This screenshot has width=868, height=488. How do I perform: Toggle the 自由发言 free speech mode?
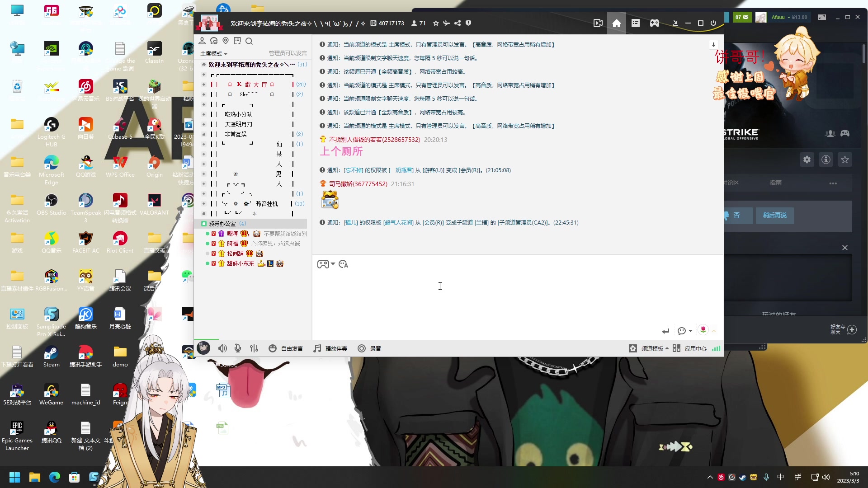[286, 348]
